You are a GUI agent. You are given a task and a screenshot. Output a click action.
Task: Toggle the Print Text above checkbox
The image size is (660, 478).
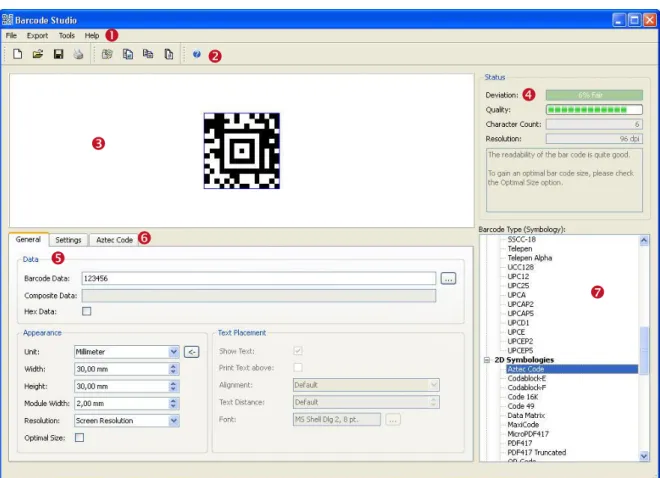coord(298,367)
